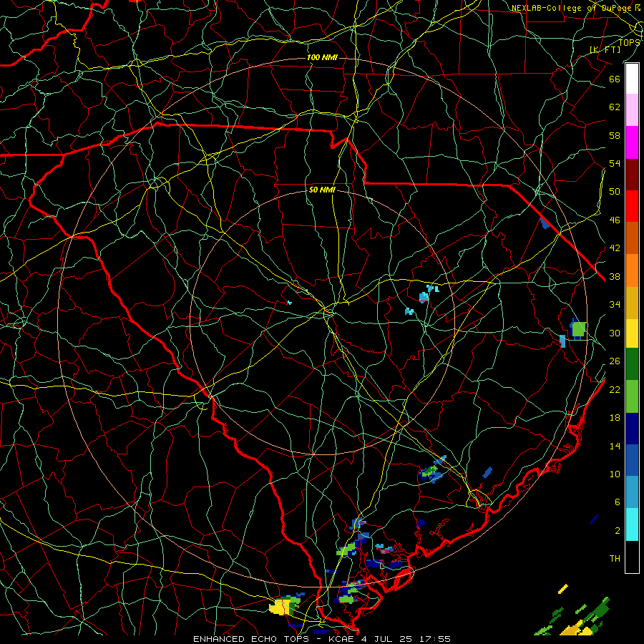Pick the dark orange legend swatch
This screenshot has width=644, height=644.
click(x=632, y=238)
